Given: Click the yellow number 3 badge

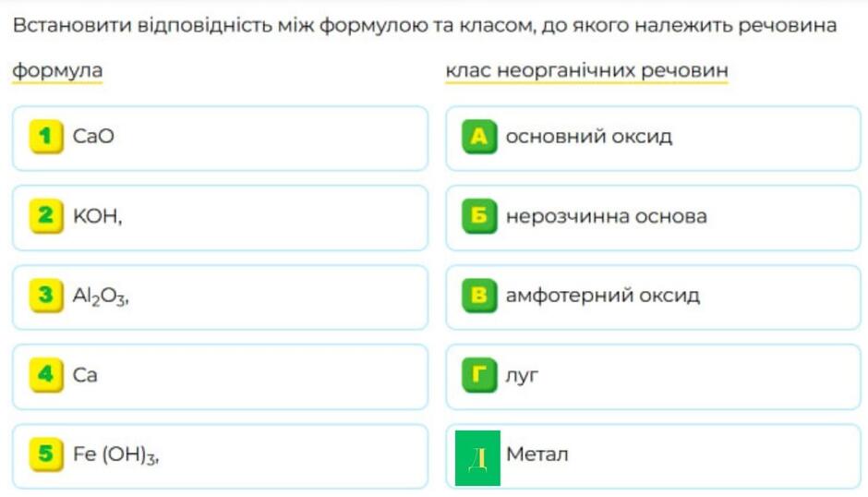Looking at the screenshot, I should pos(46,296).
